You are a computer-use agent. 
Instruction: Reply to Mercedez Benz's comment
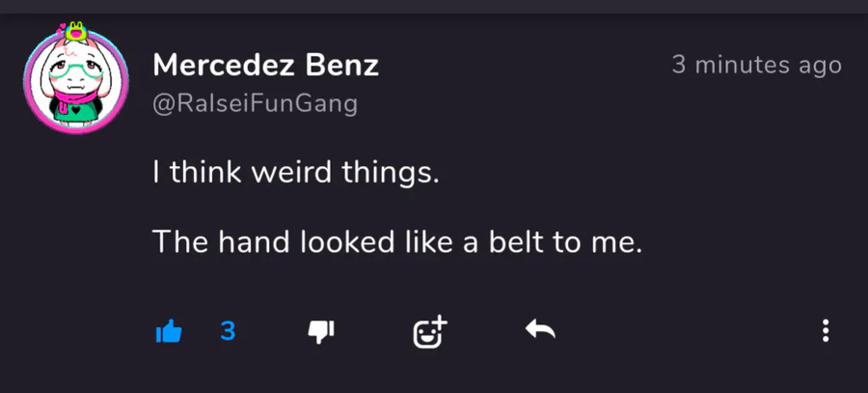(540, 330)
